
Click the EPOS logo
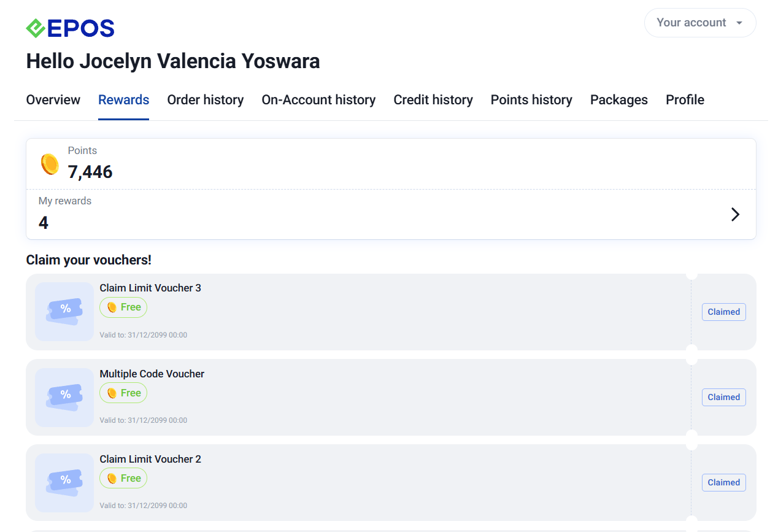[x=70, y=28]
